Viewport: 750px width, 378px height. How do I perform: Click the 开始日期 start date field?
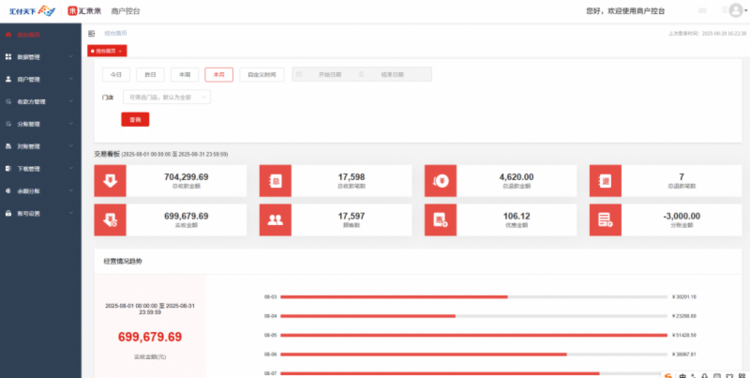click(330, 75)
